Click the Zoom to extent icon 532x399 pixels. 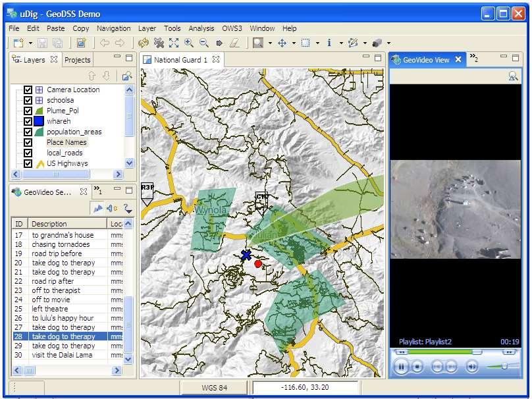coord(174,43)
